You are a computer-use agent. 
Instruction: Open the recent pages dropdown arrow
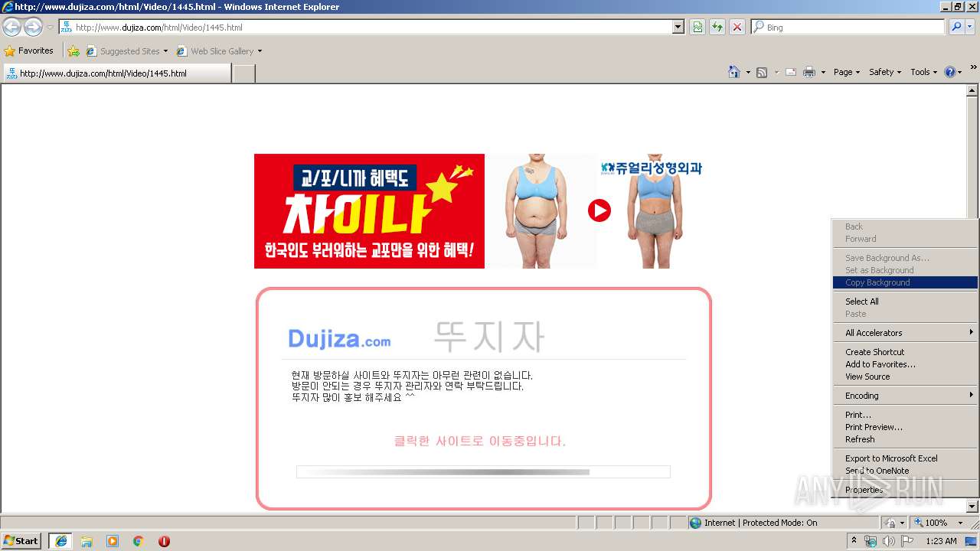[x=50, y=28]
